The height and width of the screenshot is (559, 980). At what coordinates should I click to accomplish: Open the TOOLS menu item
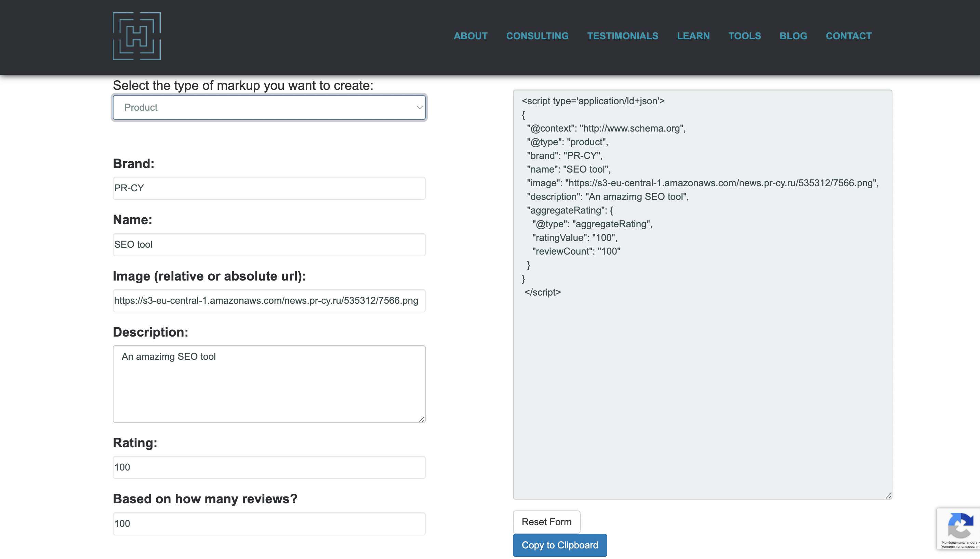[744, 36]
